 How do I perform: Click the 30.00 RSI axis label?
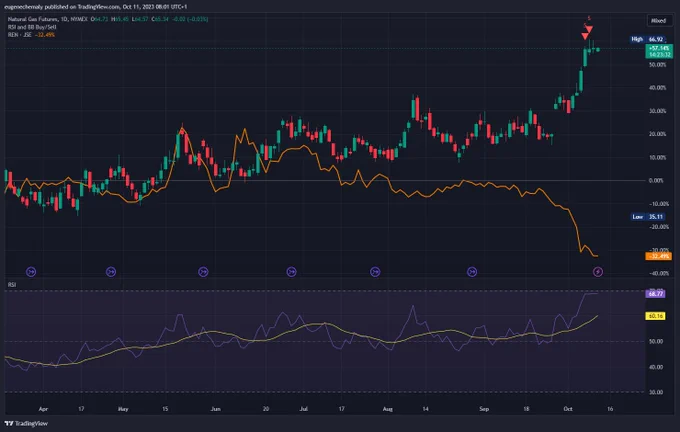(656, 392)
